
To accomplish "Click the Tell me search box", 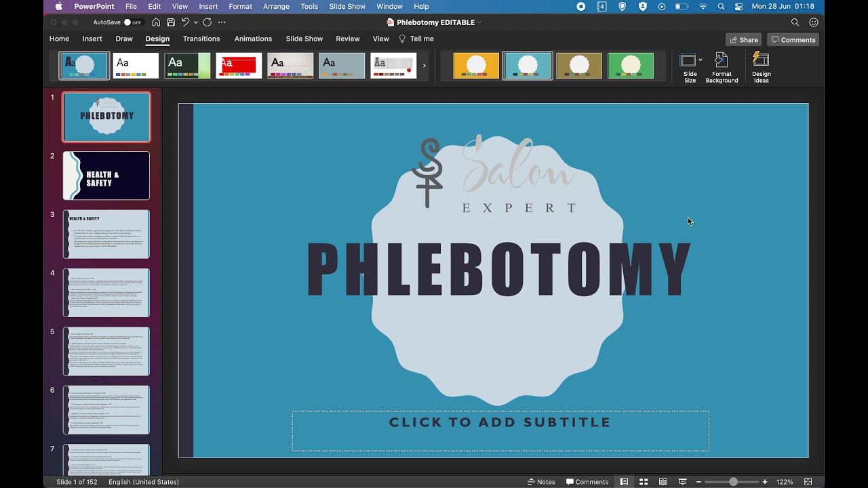I will (x=416, y=39).
